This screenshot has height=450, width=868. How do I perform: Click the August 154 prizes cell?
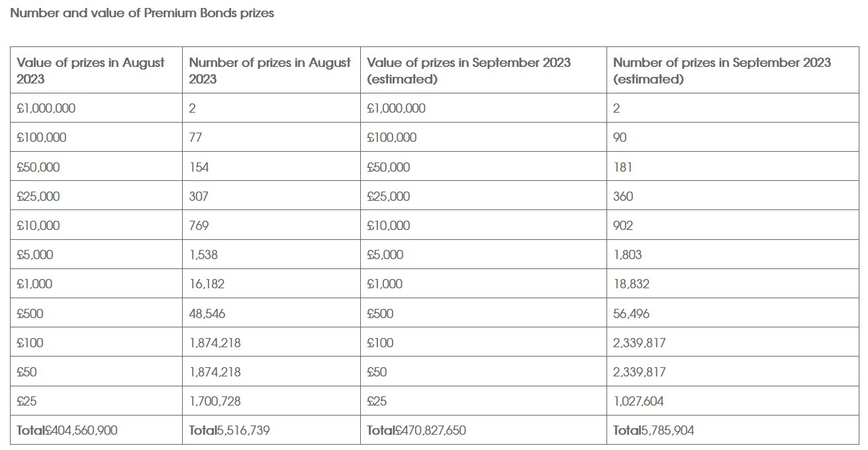[271, 166]
